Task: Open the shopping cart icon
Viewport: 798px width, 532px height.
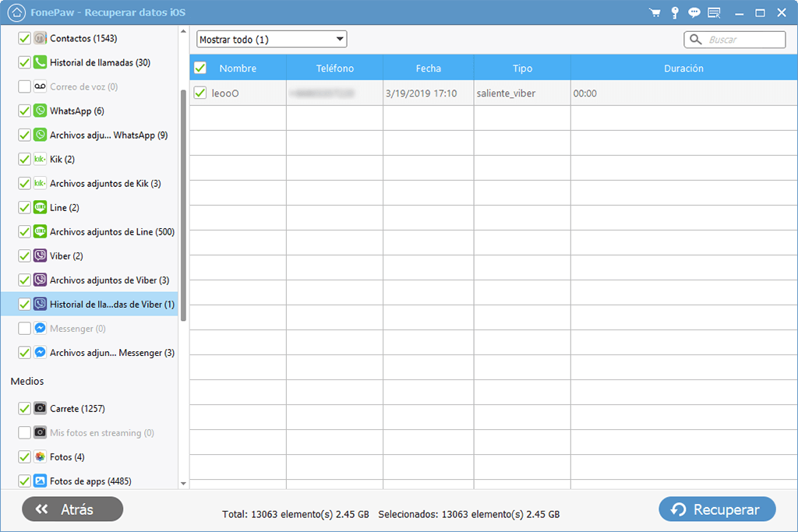Action: click(x=655, y=12)
